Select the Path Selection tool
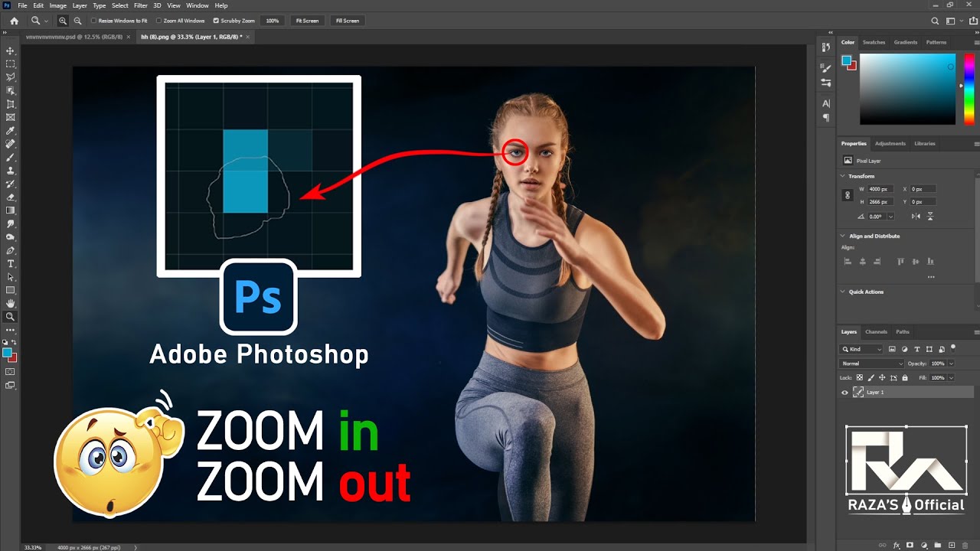980x551 pixels. [11, 276]
